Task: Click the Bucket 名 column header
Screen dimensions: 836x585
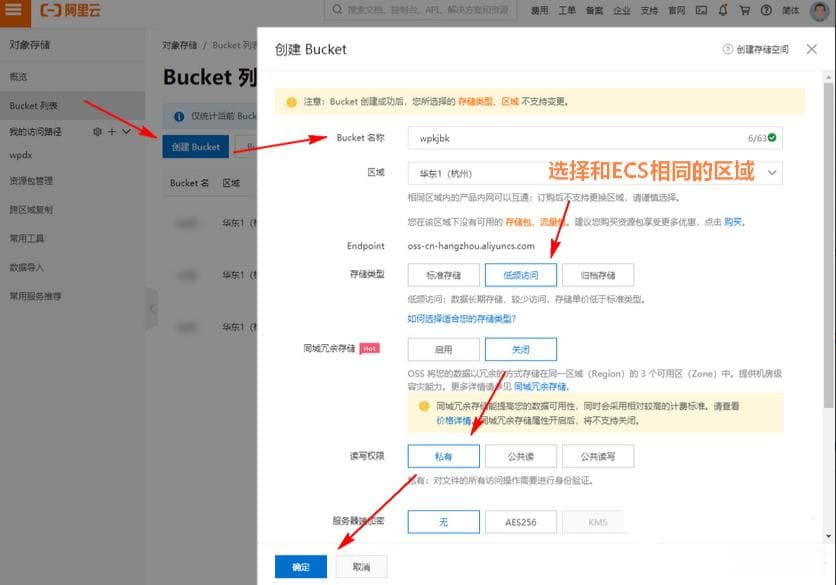Action: tap(189, 183)
